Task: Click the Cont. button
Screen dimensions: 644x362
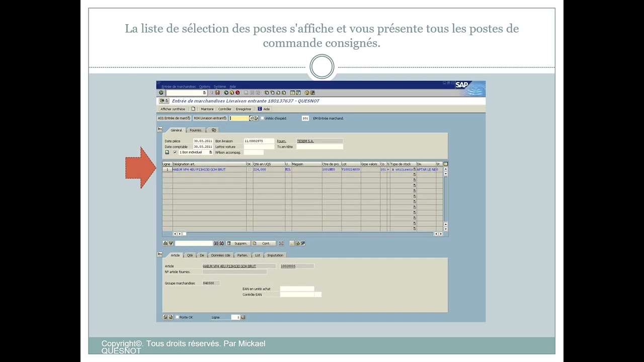Action: tap(264, 243)
